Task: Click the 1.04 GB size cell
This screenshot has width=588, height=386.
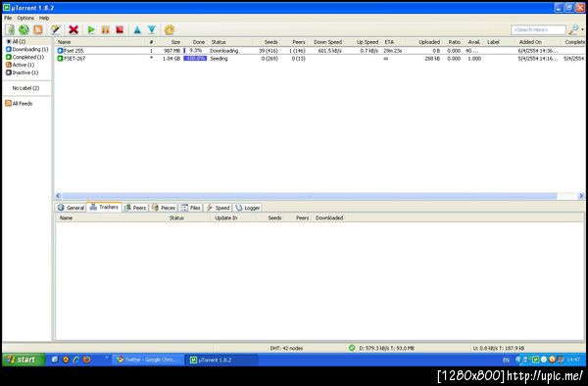Action: coord(171,59)
